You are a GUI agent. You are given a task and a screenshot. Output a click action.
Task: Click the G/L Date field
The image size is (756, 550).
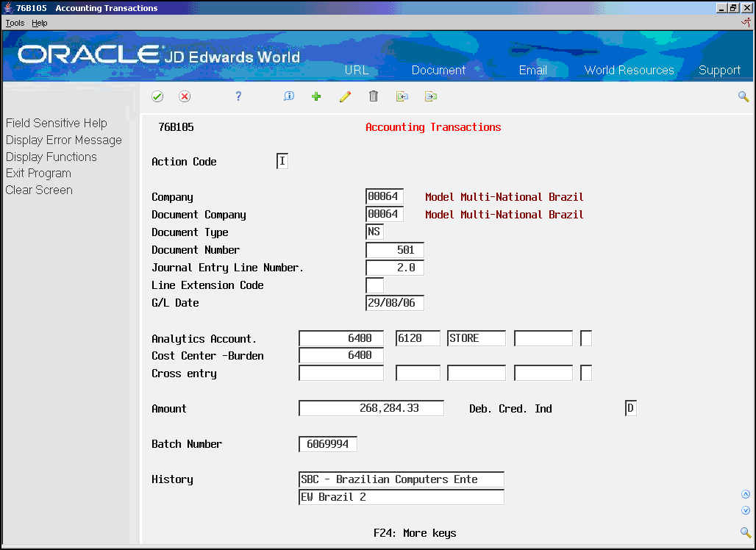394,303
